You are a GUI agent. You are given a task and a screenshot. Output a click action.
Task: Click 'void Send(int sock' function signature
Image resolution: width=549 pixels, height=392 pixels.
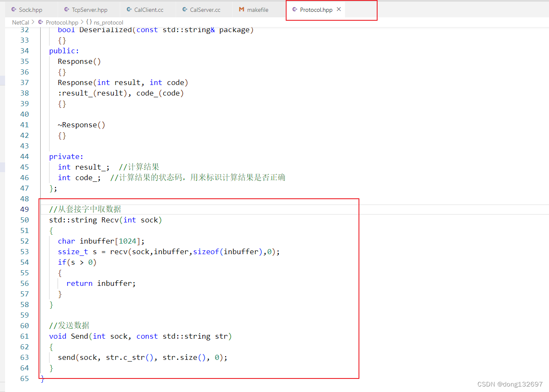[x=141, y=336]
